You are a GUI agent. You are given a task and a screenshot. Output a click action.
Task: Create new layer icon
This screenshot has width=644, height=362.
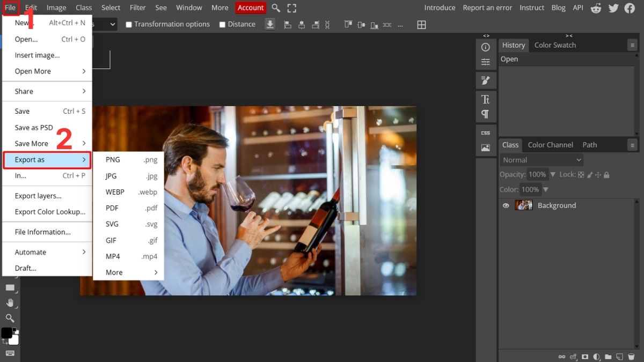pyautogui.click(x=619, y=357)
